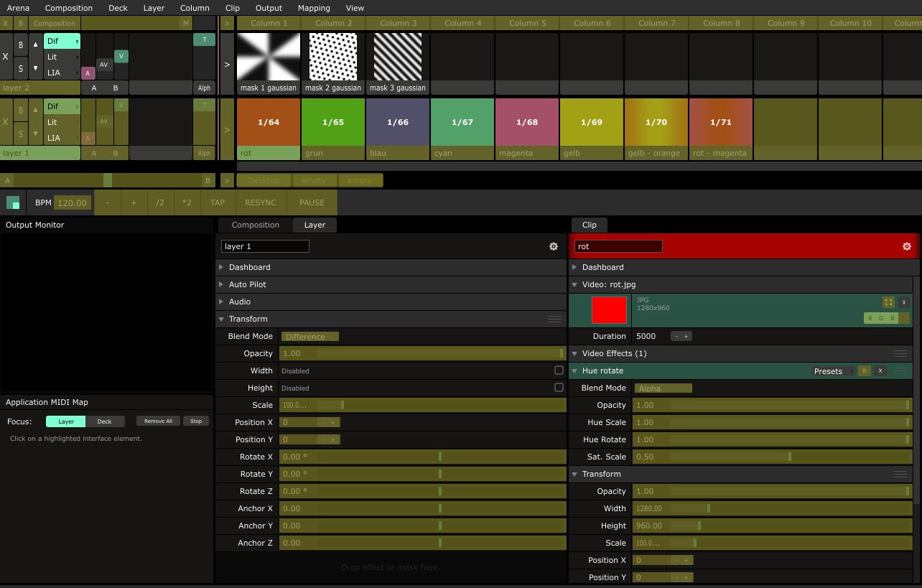The width and height of the screenshot is (922, 588).
Task: Switch to the Composition tab
Action: coord(255,225)
